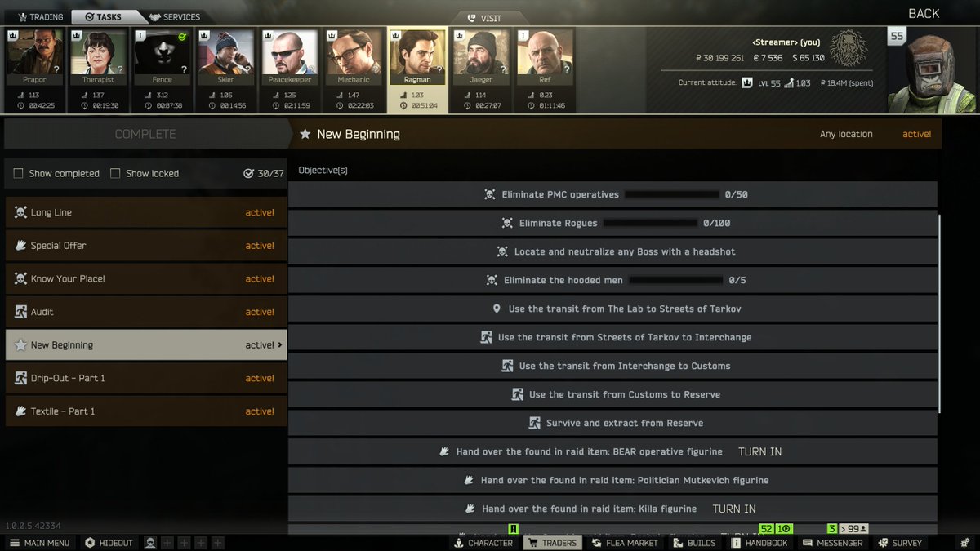This screenshot has height=551, width=980.
Task: Go back using the BACK button
Action: (x=924, y=13)
